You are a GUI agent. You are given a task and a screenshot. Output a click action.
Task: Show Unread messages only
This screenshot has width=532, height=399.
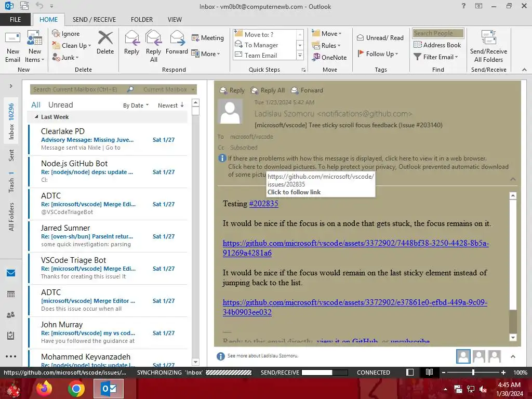[60, 105]
